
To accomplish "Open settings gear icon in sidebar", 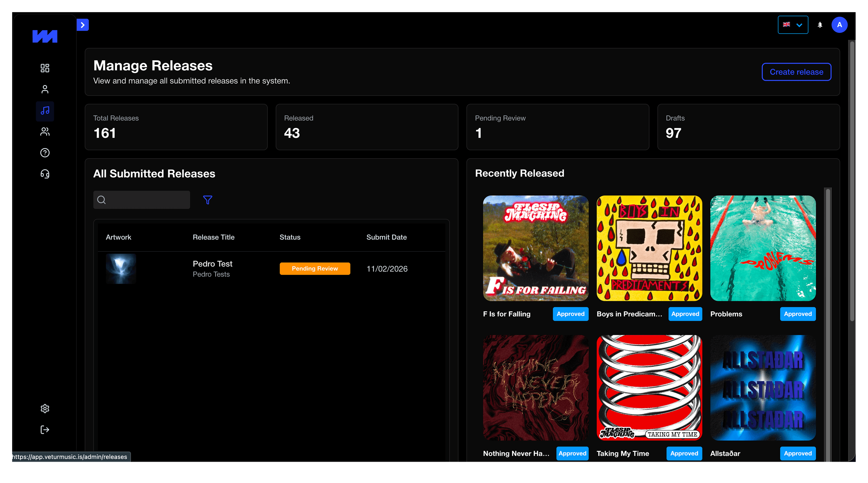I will [x=45, y=408].
